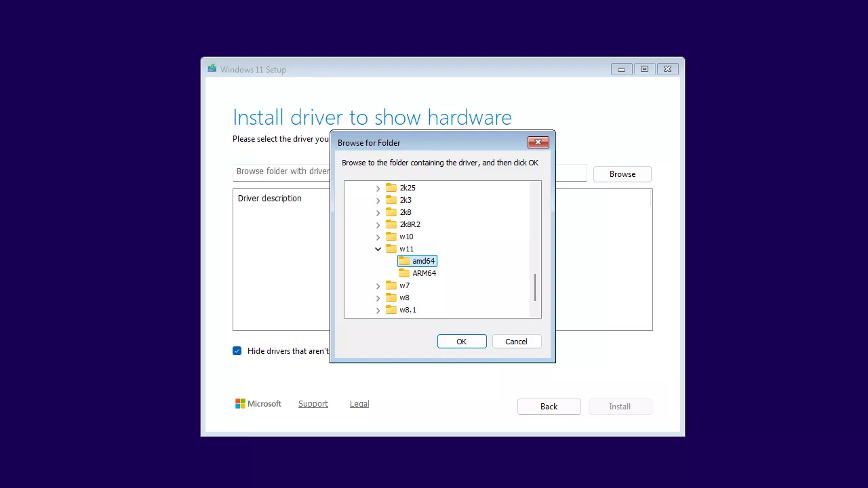Select the "w8.1" folder label
The width and height of the screenshot is (868, 488).
(x=408, y=310)
